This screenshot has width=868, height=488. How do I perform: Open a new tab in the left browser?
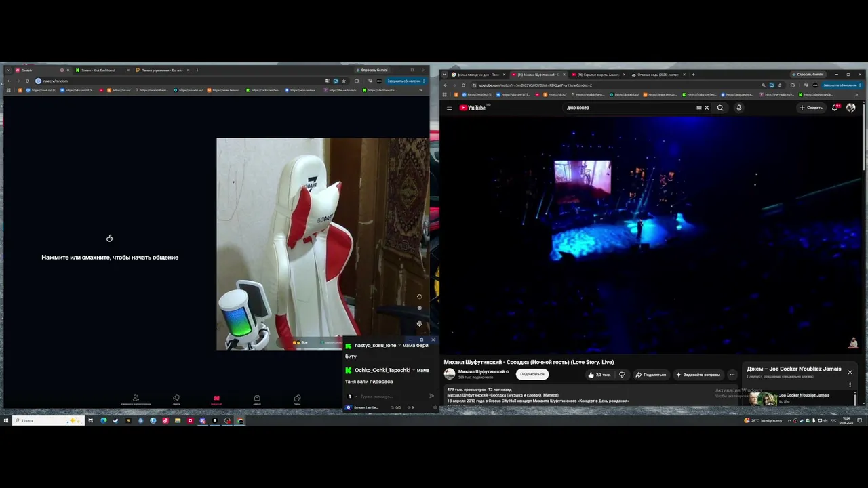click(197, 70)
